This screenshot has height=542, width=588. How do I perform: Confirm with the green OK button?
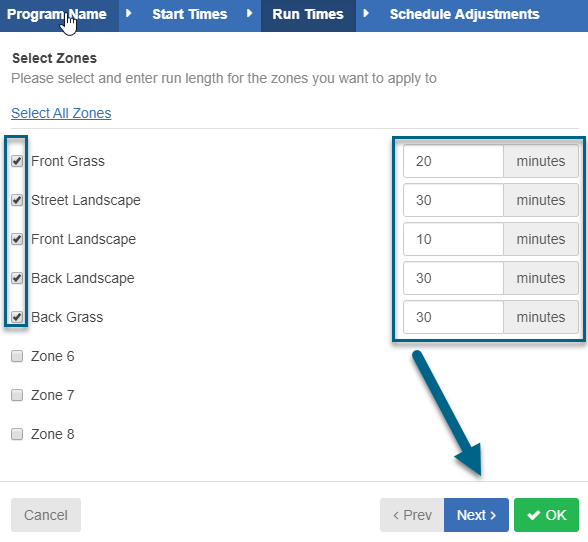(546, 515)
